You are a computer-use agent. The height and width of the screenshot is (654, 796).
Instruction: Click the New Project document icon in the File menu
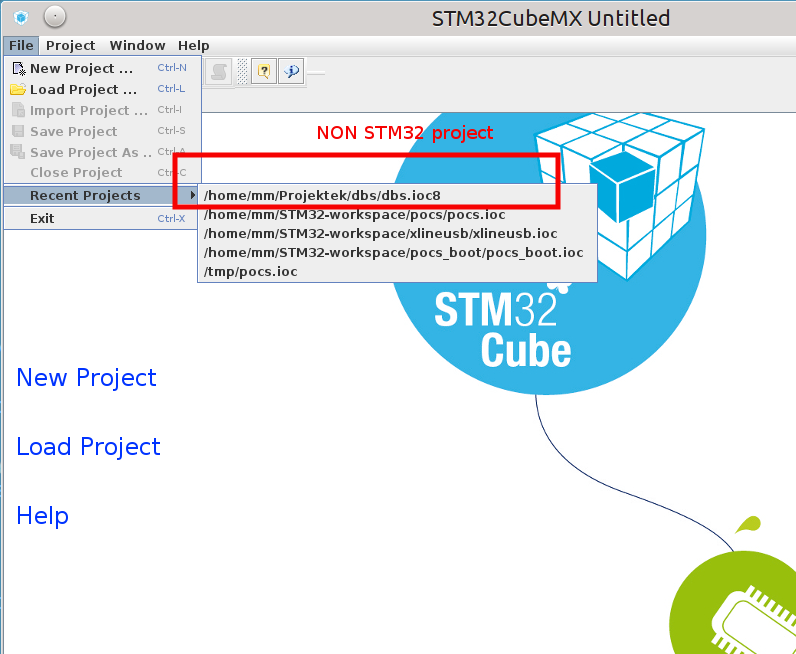click(18, 69)
